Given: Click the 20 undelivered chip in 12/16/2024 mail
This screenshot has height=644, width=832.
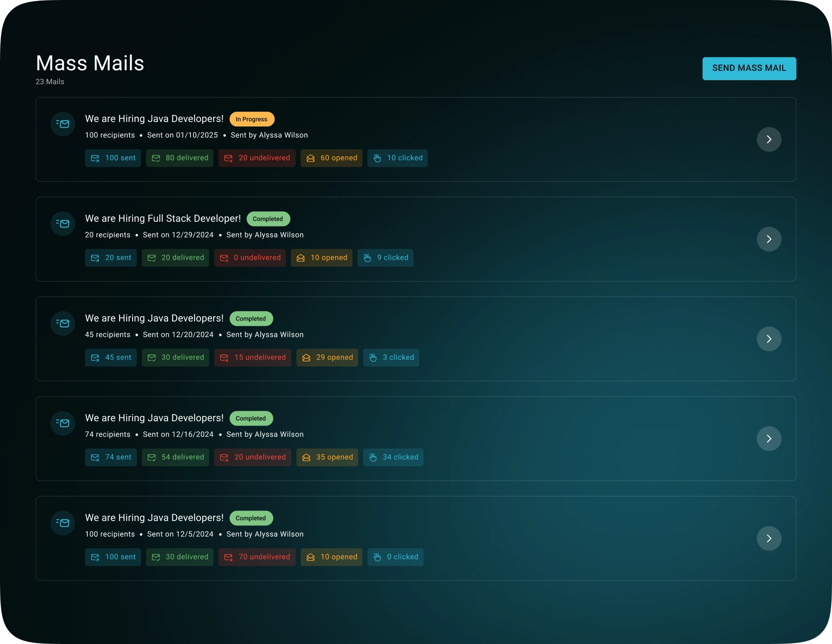Looking at the screenshot, I should [253, 457].
